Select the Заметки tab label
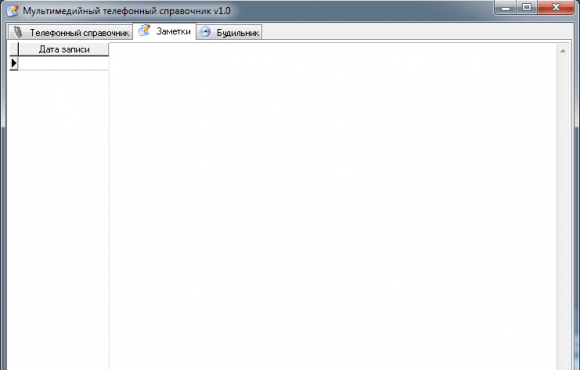580x370 pixels. (x=173, y=31)
